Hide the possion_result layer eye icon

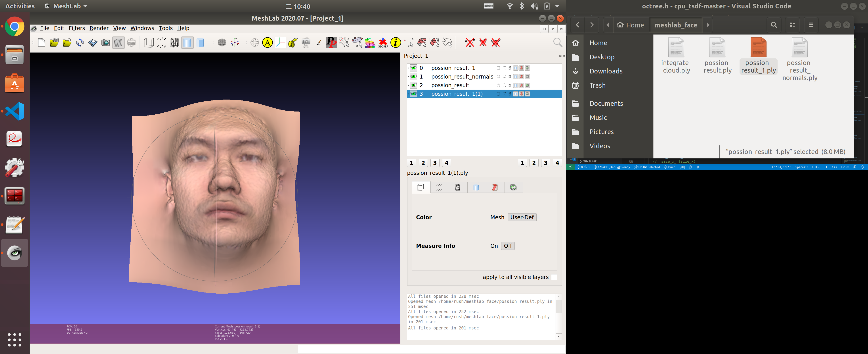coord(414,85)
